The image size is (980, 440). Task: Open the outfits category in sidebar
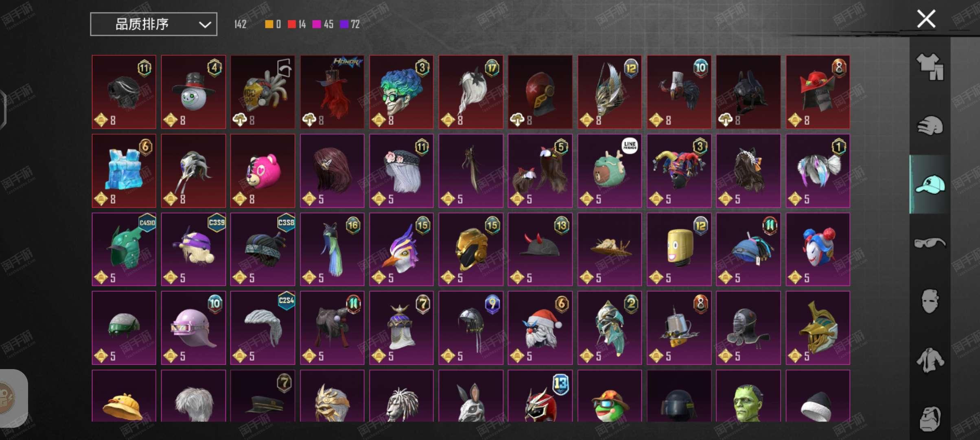pyautogui.click(x=930, y=66)
